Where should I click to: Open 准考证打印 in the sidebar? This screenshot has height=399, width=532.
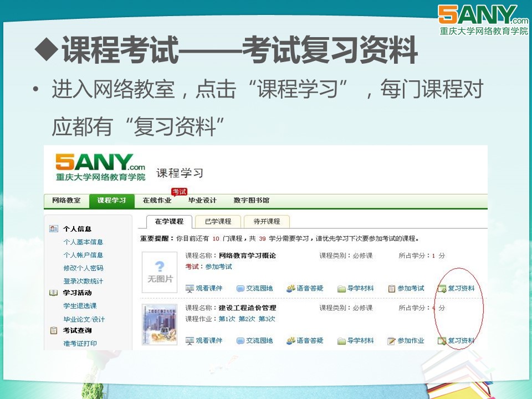tap(80, 344)
